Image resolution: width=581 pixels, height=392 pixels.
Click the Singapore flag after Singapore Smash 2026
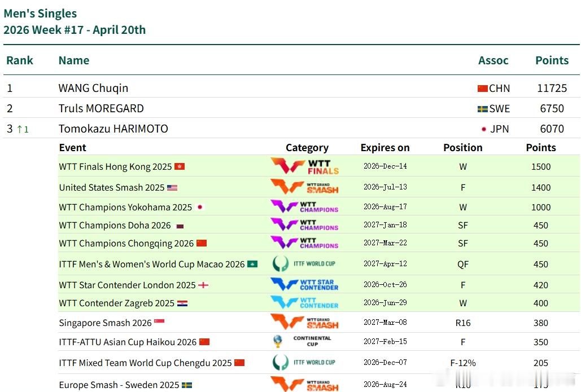tap(159, 321)
